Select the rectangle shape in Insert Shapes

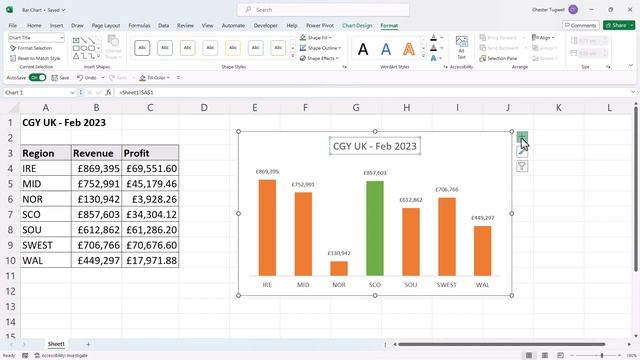click(76, 48)
